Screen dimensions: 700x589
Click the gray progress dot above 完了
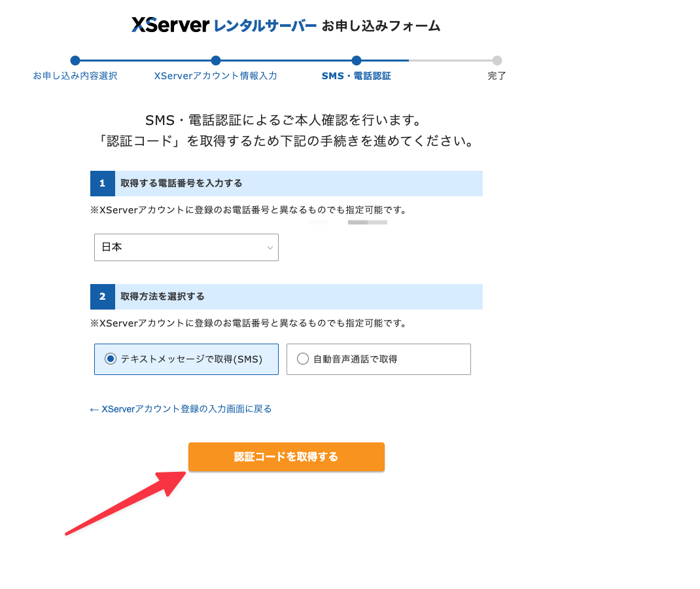[497, 60]
